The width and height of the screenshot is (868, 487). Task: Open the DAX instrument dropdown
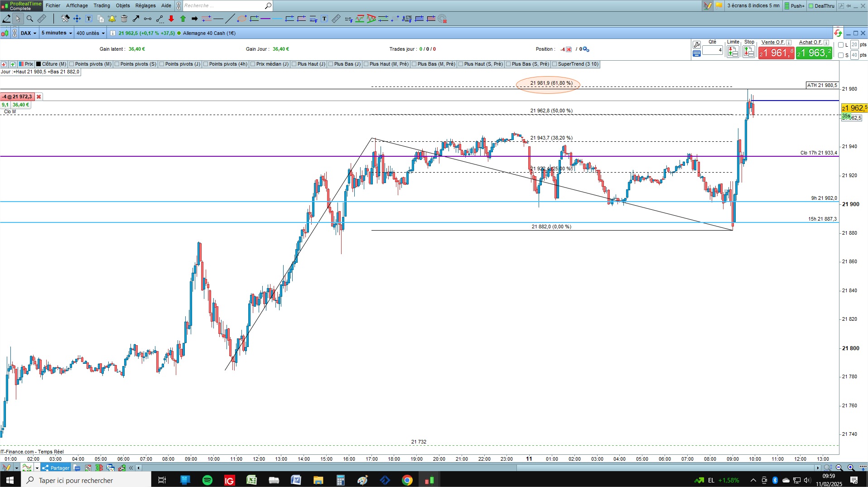[29, 33]
